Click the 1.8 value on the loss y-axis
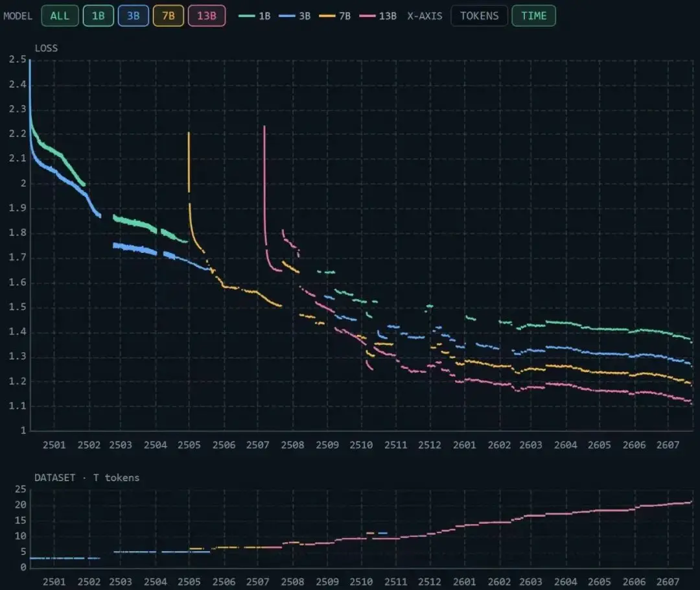This screenshot has width=700, height=590. tap(17, 233)
